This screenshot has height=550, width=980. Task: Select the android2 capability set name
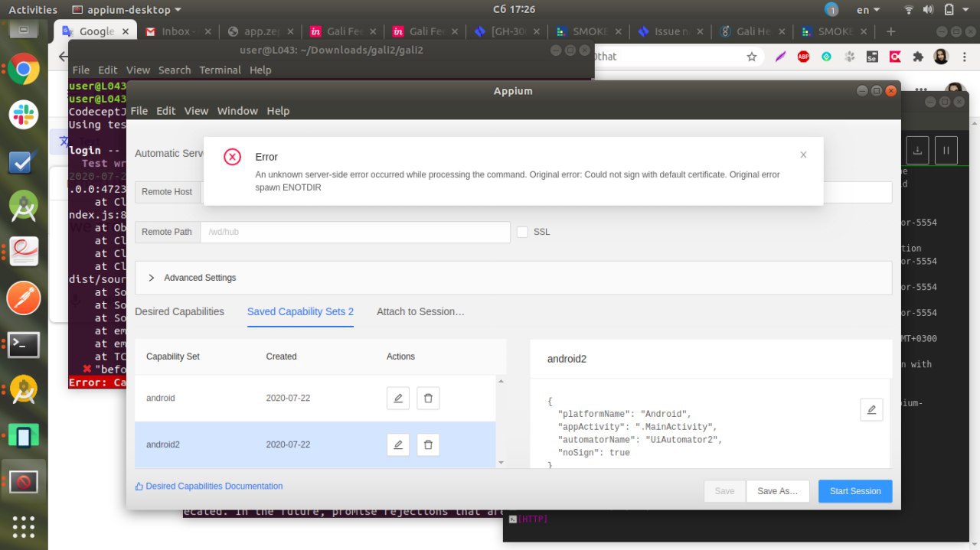click(163, 445)
